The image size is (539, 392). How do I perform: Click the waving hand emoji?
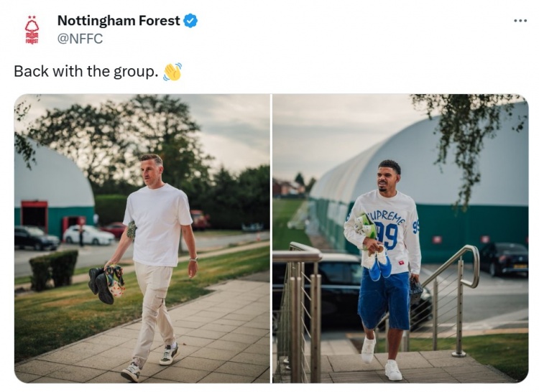172,72
